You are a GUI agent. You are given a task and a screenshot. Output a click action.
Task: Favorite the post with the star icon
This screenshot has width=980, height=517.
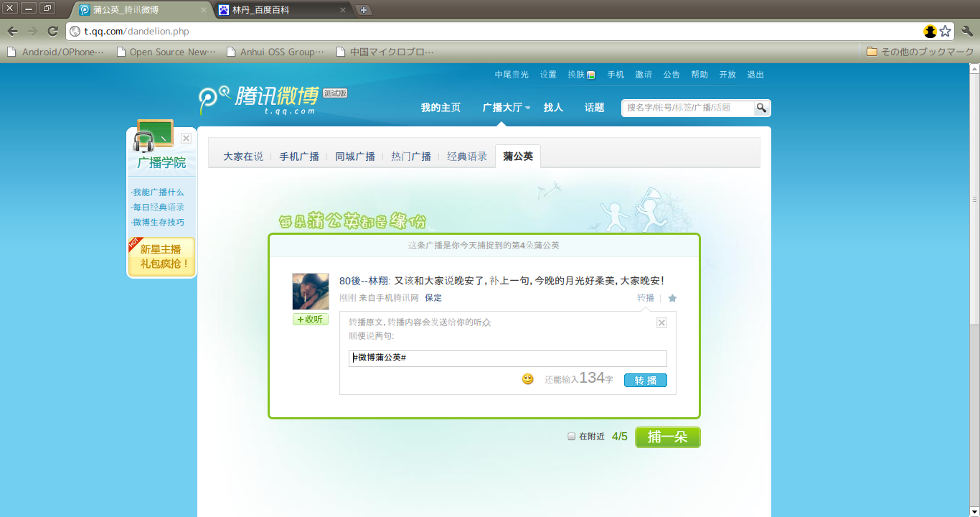pos(672,298)
